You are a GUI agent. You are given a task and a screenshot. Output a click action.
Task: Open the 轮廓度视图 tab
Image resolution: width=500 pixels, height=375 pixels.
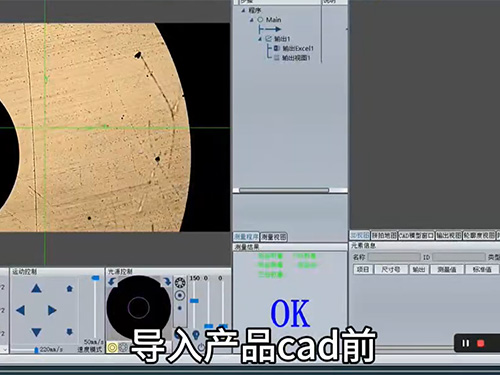479,235
